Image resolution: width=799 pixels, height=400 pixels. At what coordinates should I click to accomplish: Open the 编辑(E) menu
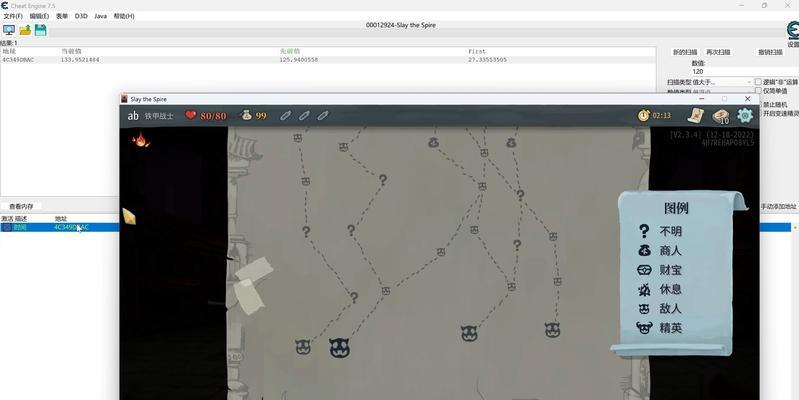[39, 16]
